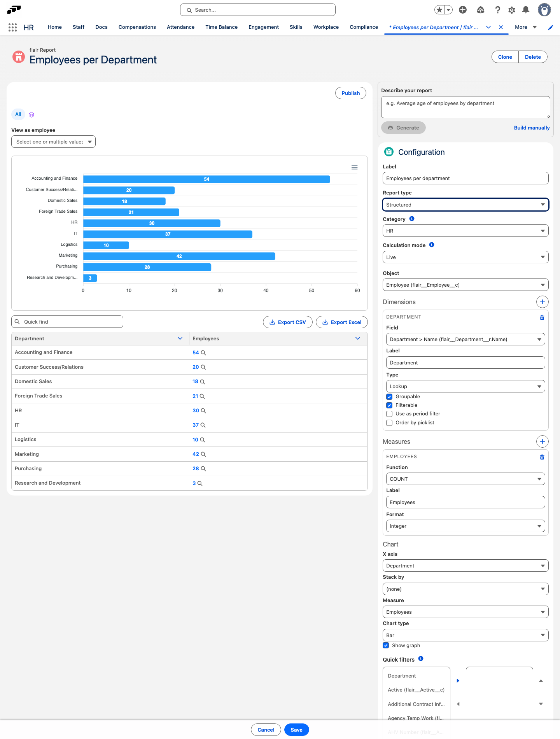Viewport: 560px width, 739px height.
Task: Open the Time Balance tab
Action: [222, 27]
